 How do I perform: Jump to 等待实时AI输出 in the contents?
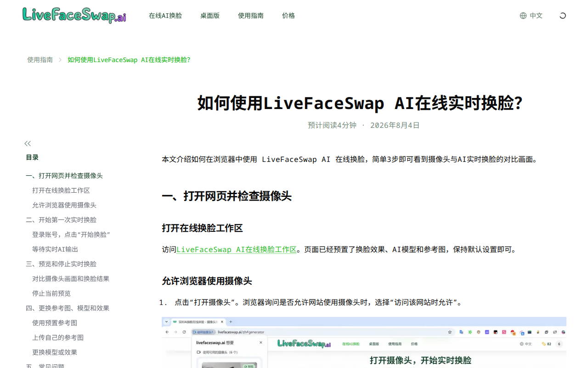click(x=55, y=249)
